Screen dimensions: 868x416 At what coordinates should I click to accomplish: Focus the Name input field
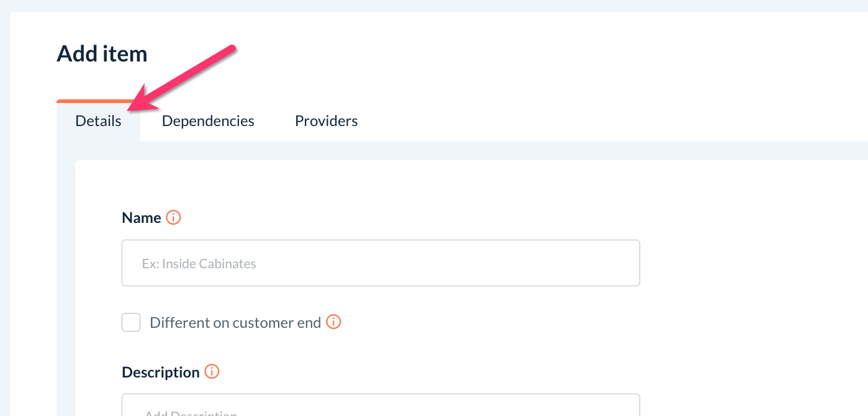point(381,263)
